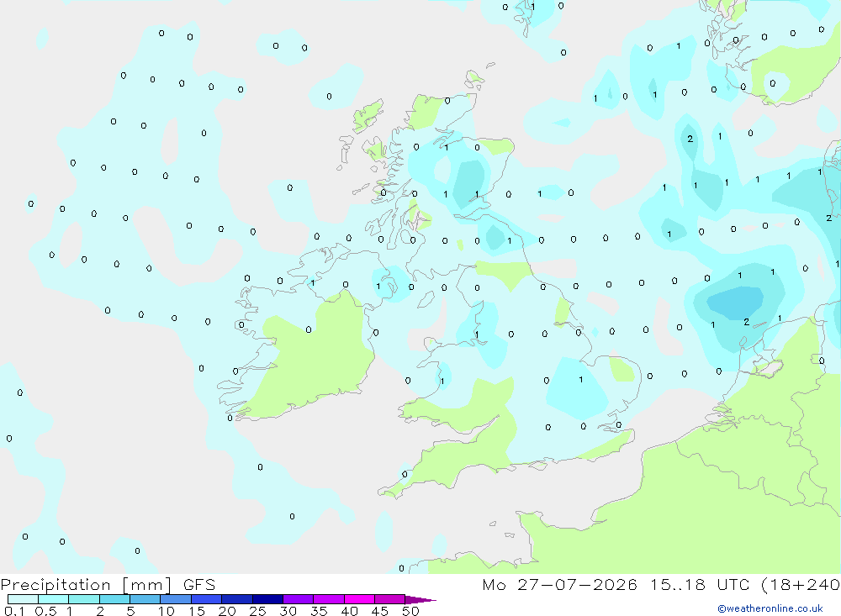Screen dimensions: 841x616
Task: Select the 40–45 mm magenta legend swatch
Action: pos(359,599)
